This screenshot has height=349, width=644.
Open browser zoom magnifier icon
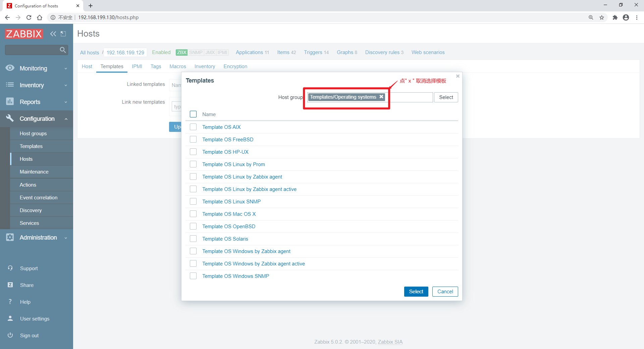591,17
